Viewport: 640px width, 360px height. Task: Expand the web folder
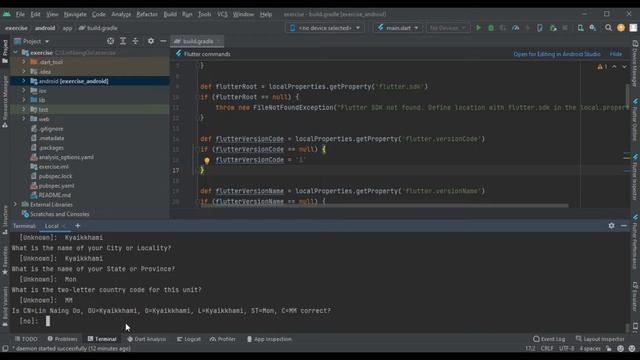coord(24,119)
